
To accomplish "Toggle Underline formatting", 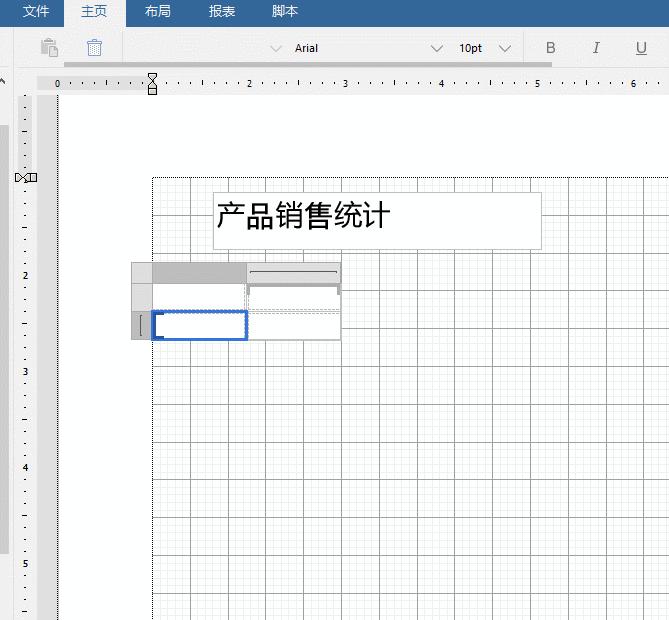I will pos(641,48).
